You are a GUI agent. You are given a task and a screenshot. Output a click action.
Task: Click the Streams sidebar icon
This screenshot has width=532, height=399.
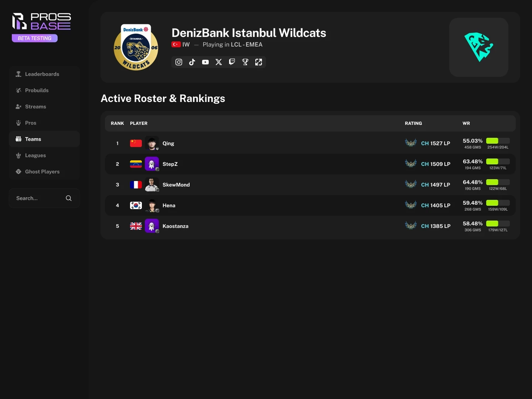(18, 107)
